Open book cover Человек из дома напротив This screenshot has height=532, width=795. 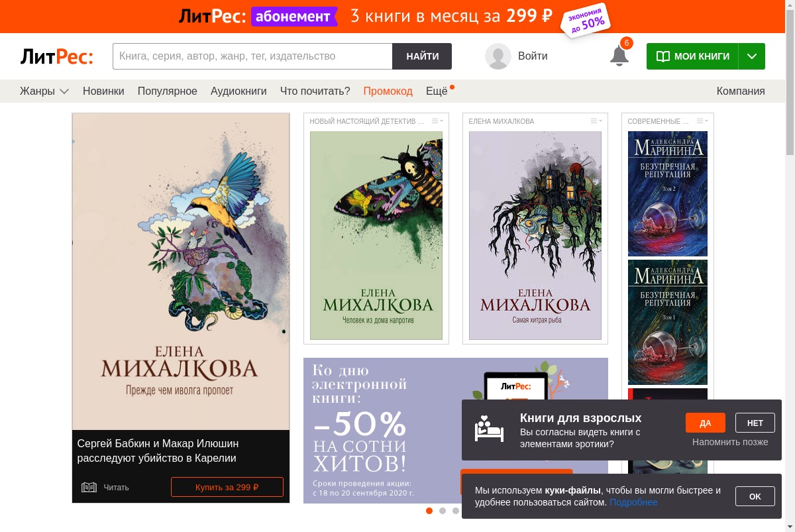pos(376,235)
